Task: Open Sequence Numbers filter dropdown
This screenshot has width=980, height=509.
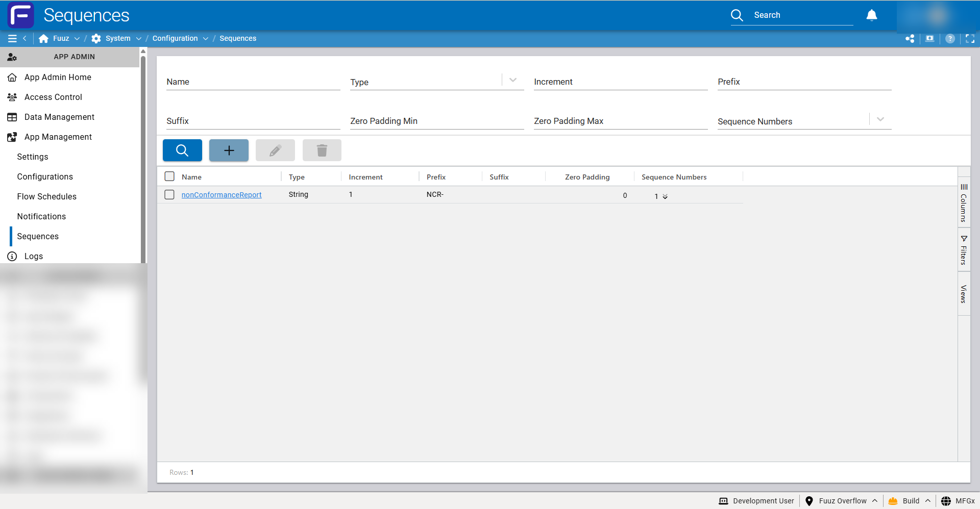Action: click(x=880, y=119)
